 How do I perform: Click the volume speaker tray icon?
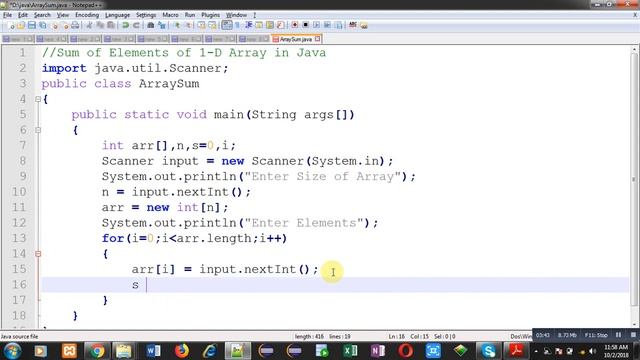[592, 351]
